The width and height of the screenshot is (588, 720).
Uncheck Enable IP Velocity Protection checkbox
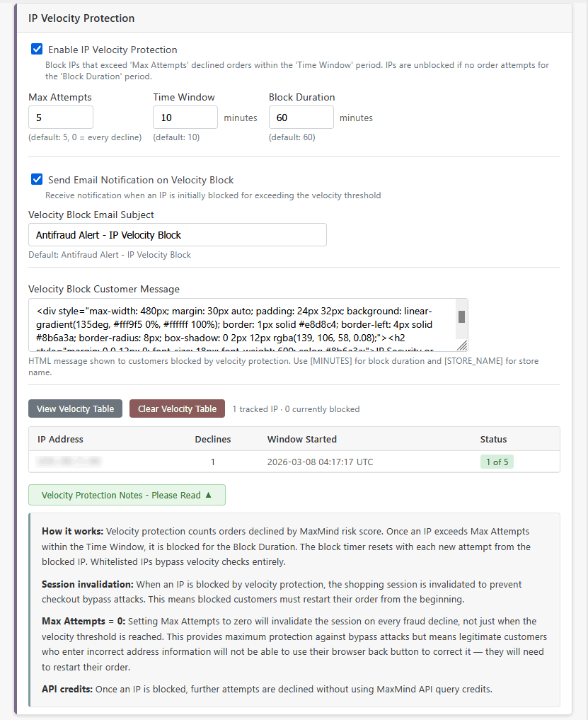[37, 50]
